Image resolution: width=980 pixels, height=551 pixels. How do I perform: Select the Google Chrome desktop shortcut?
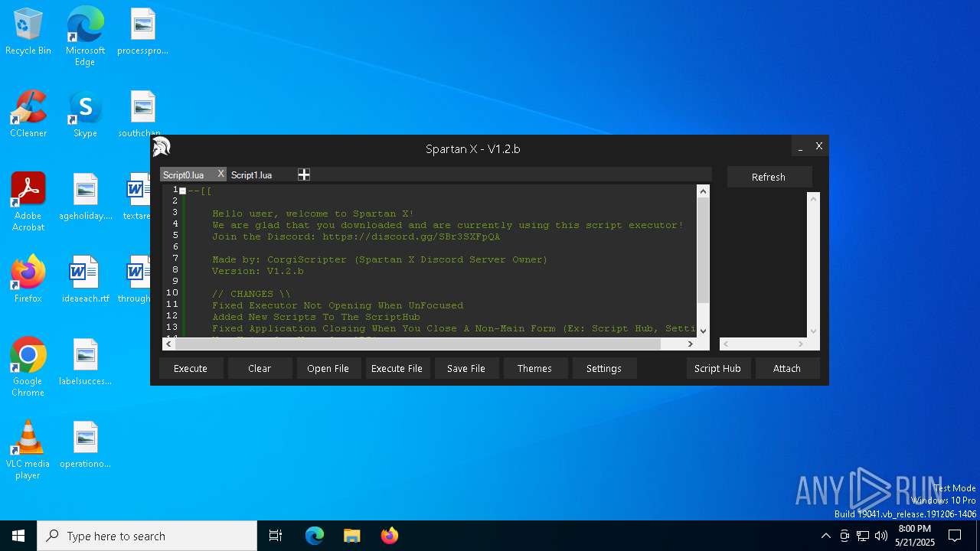coord(28,367)
